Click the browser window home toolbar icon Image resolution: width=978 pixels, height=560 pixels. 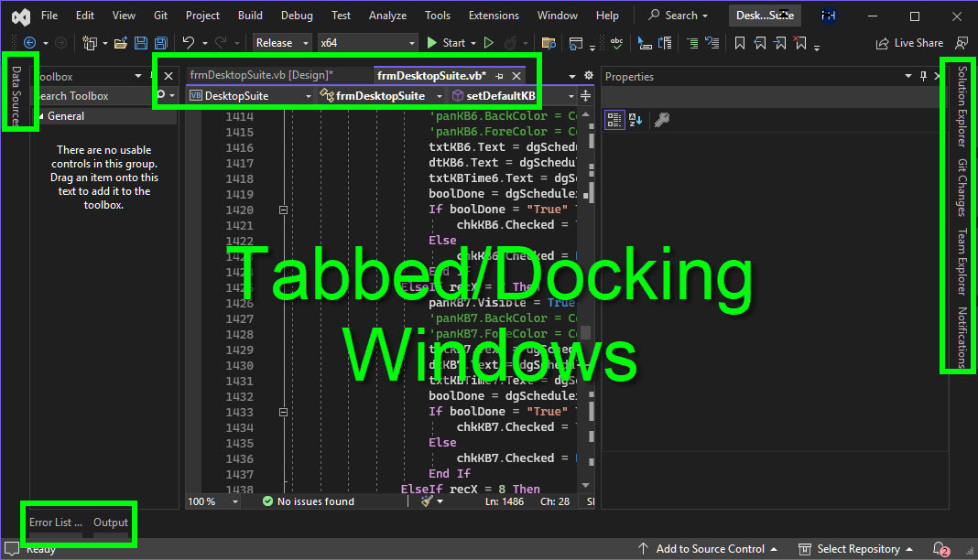(576, 43)
